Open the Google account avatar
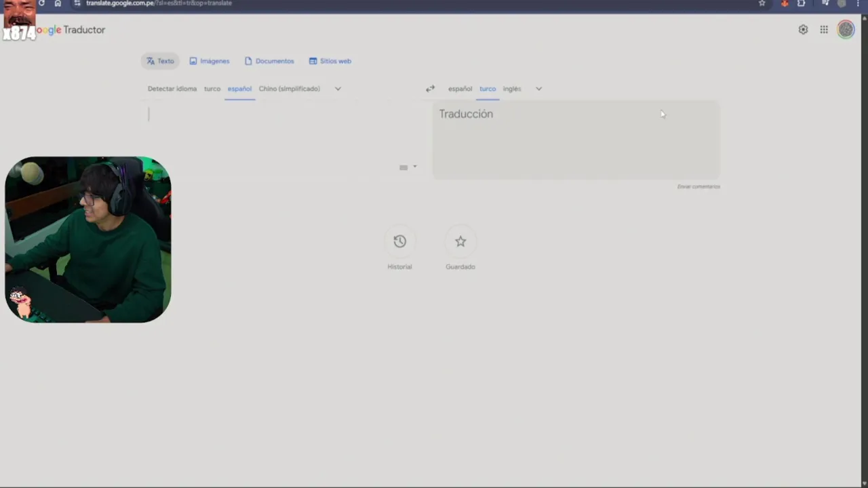868x488 pixels. coord(846,30)
